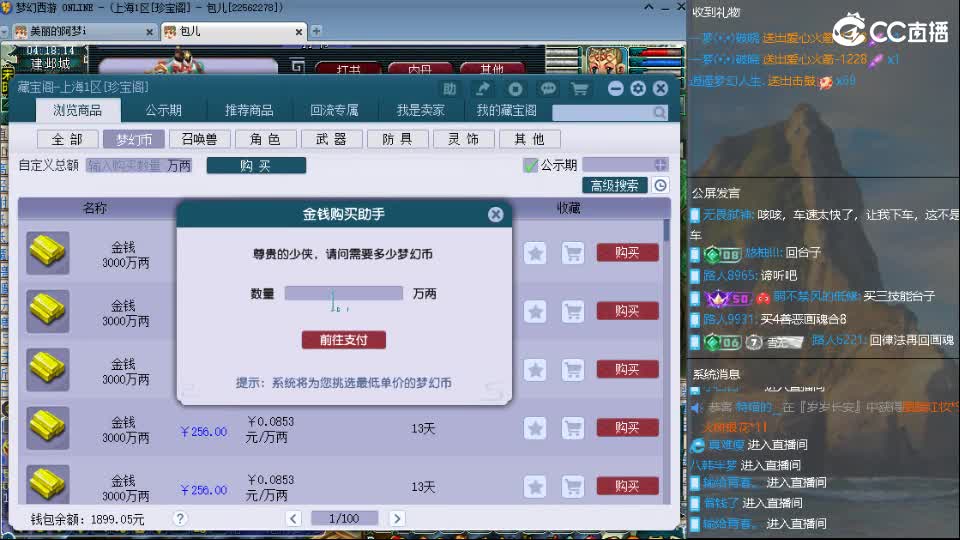
Task: Open the gear settings icon of treasure pavilion
Action: click(638, 89)
